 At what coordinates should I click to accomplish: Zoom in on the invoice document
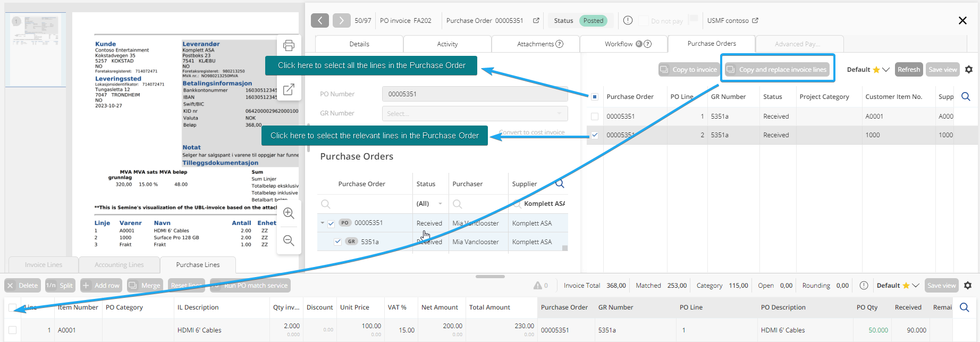pos(289,213)
